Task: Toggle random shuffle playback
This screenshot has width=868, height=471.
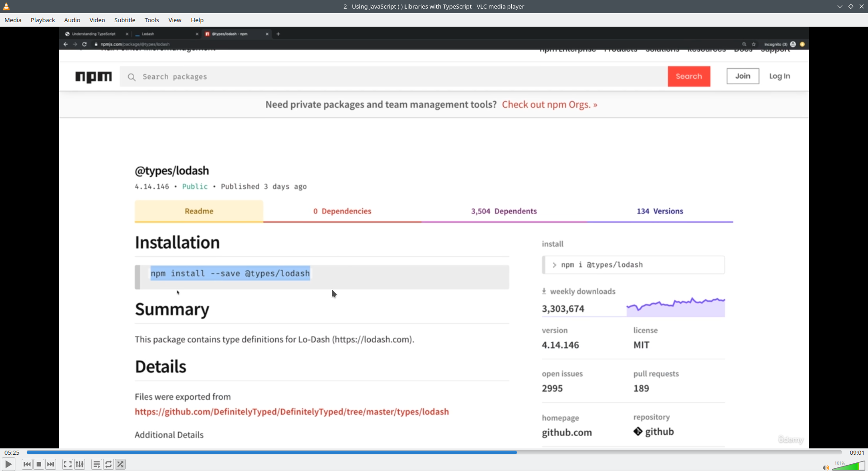Action: point(120,464)
